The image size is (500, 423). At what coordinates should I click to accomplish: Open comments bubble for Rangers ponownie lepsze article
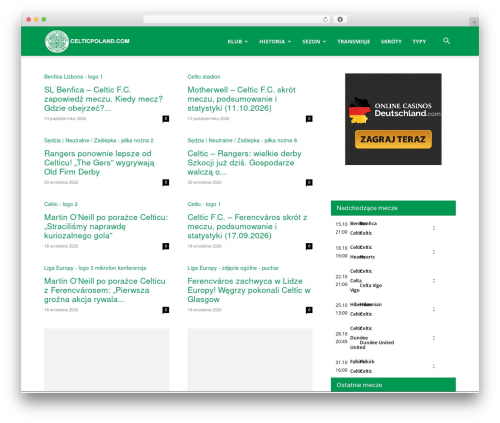point(166,182)
